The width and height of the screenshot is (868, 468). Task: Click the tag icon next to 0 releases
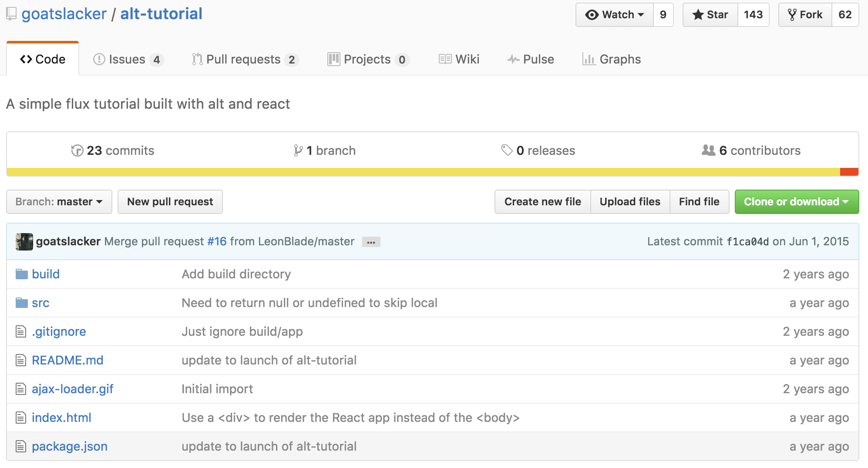click(x=507, y=150)
